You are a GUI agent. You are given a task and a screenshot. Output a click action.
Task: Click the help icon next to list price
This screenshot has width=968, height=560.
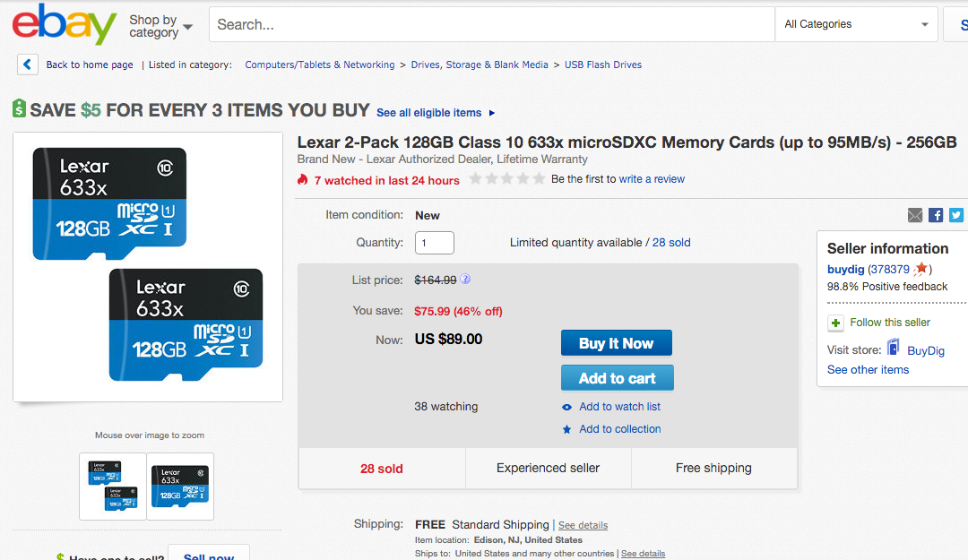coord(465,279)
